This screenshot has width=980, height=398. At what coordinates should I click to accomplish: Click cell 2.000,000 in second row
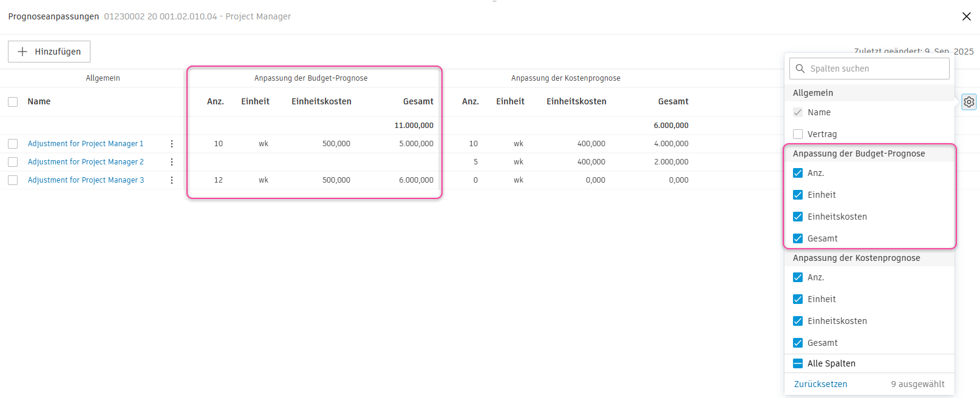coord(671,162)
